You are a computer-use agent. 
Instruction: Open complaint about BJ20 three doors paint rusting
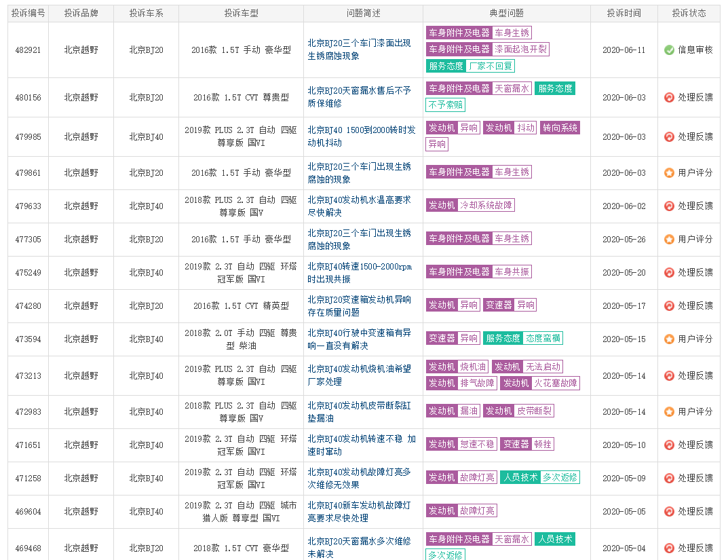359,50
